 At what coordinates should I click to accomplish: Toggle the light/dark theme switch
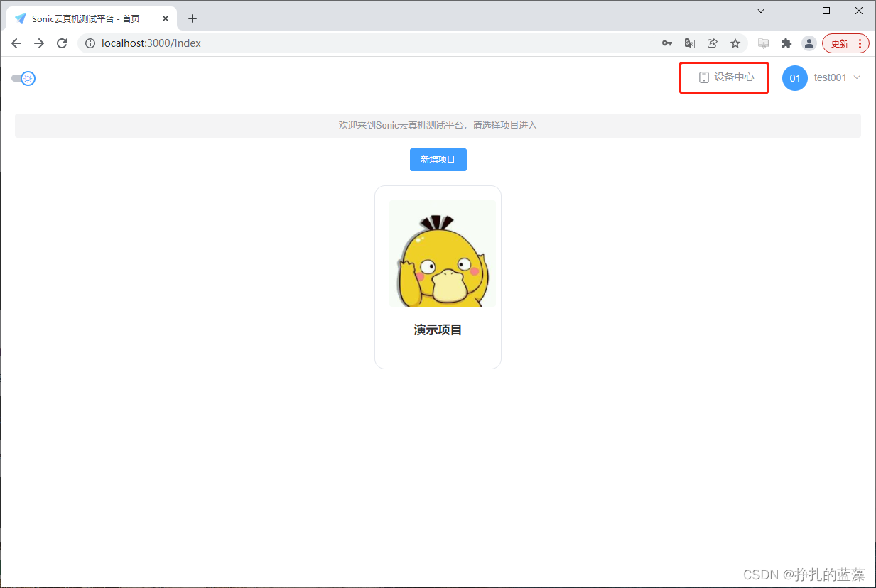[x=23, y=78]
